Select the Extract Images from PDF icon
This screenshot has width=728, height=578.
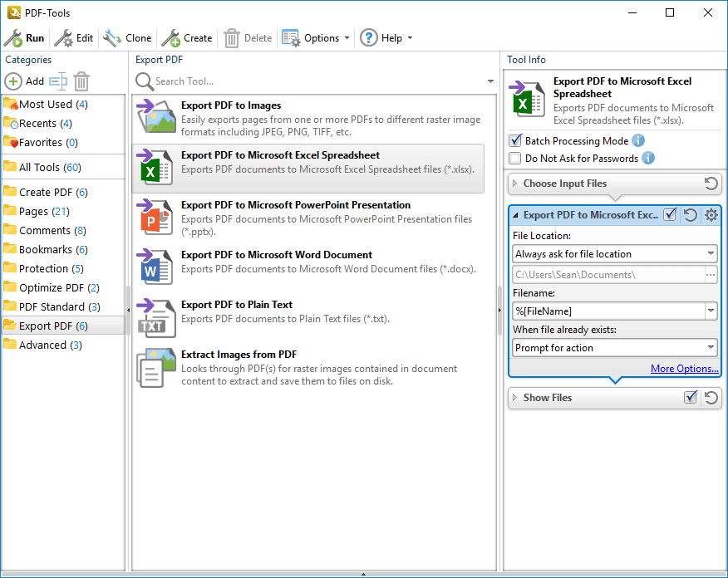[156, 367]
